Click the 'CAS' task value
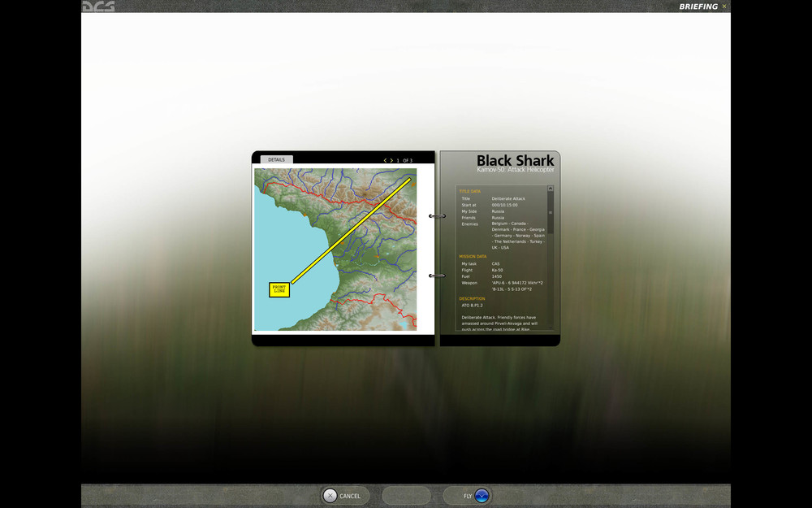This screenshot has width=812, height=508. [x=495, y=264]
